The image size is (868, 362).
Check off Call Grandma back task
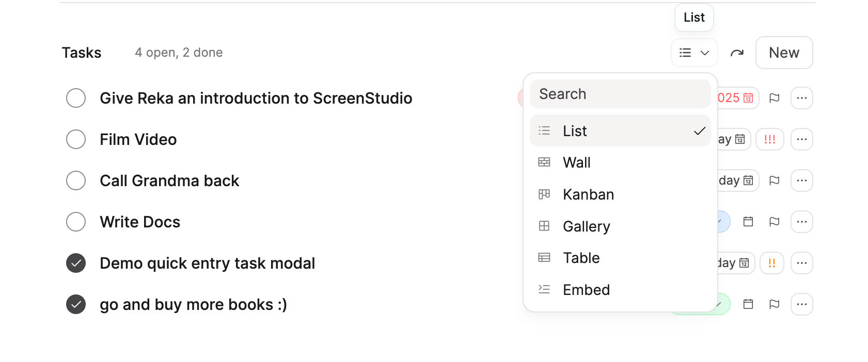click(x=76, y=180)
